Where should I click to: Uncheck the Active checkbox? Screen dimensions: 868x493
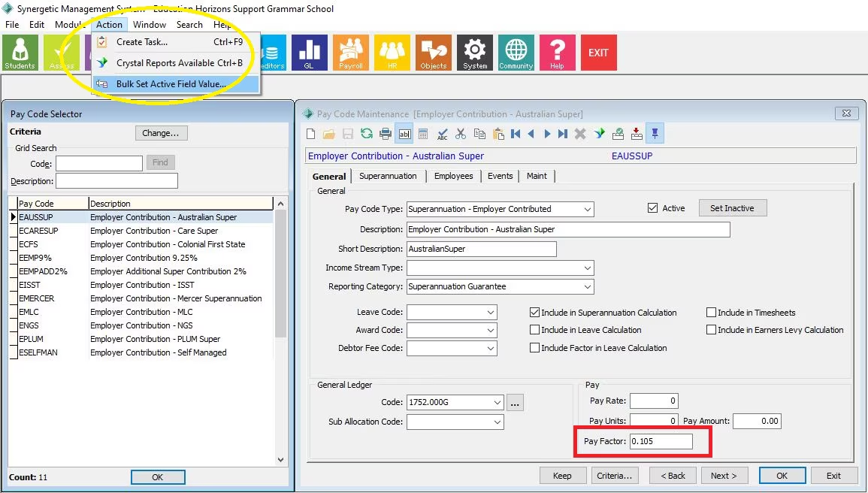pos(653,208)
